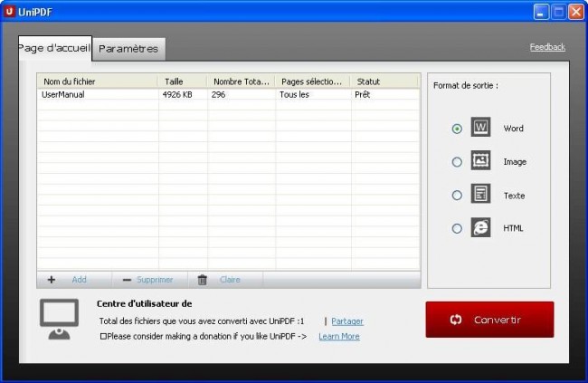
Task: Follow the Learn More link
Action: (x=338, y=336)
